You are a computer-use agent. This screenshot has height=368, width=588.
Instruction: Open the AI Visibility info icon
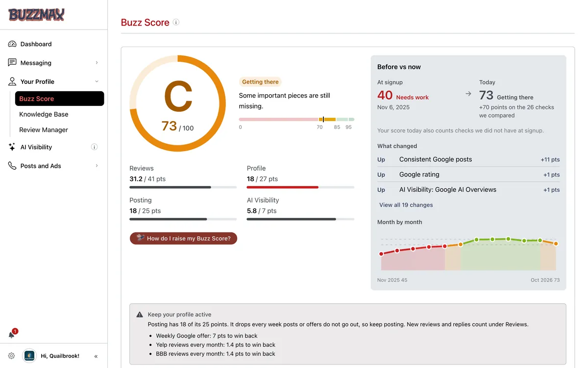[x=95, y=147]
